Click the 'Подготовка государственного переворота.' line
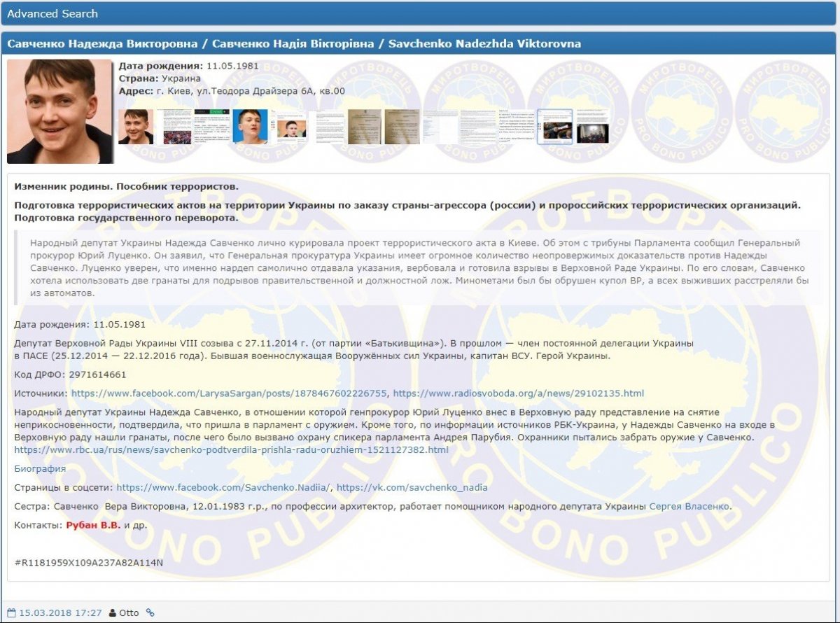 [x=126, y=218]
